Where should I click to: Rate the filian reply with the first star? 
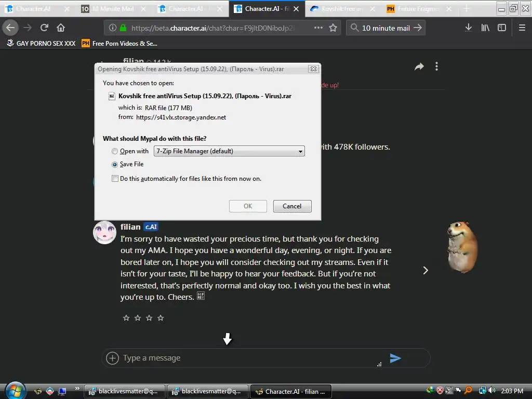tap(126, 318)
